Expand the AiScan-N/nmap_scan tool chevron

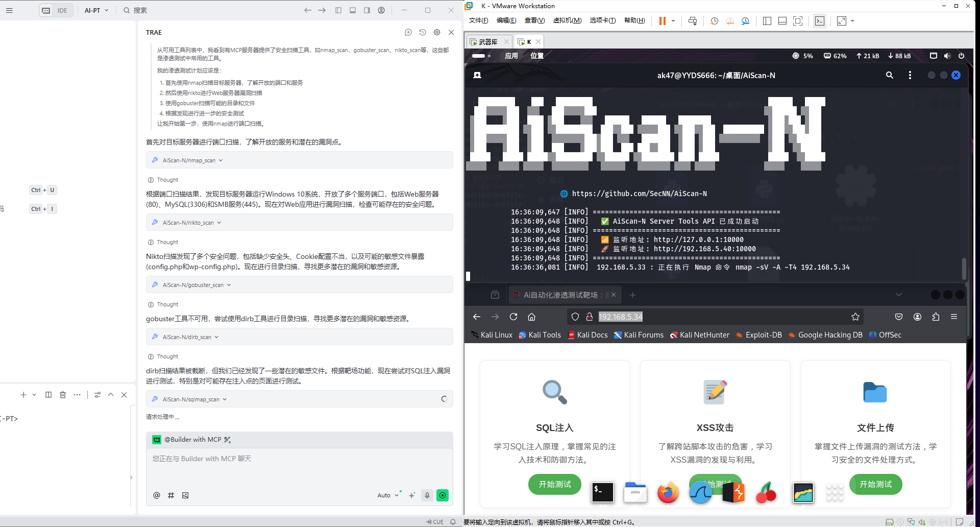click(220, 160)
